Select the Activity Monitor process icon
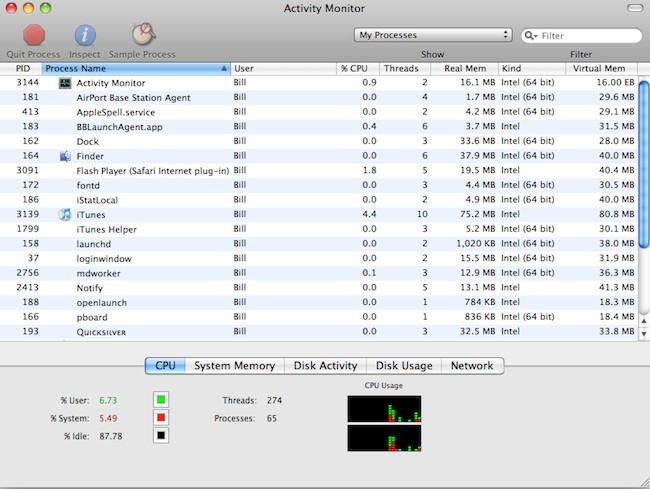Image resolution: width=650 pixels, height=489 pixels. (65, 83)
